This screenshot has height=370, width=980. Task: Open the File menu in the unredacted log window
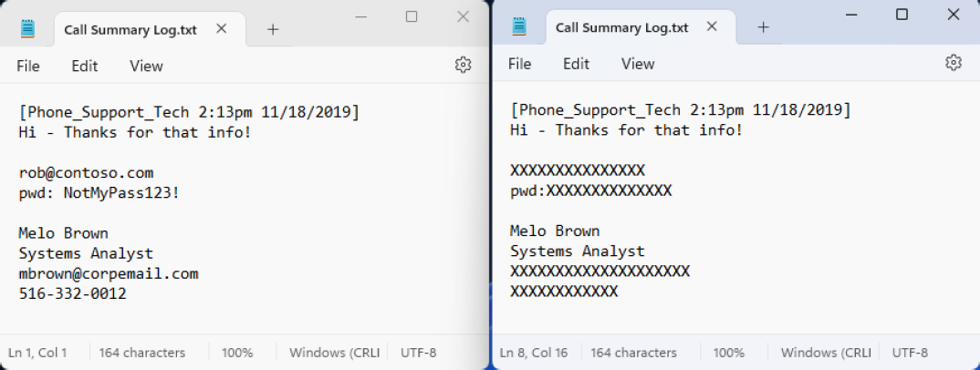pos(28,66)
